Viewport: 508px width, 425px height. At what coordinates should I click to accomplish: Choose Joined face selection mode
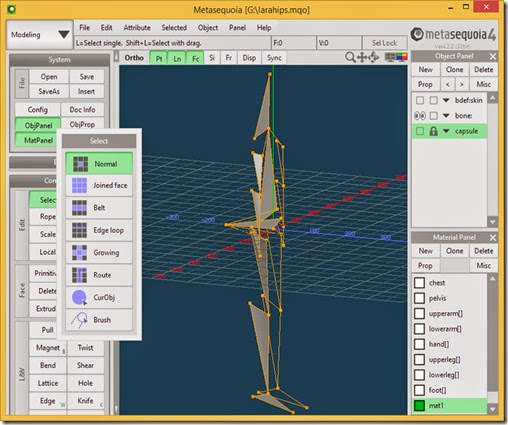[x=99, y=185]
